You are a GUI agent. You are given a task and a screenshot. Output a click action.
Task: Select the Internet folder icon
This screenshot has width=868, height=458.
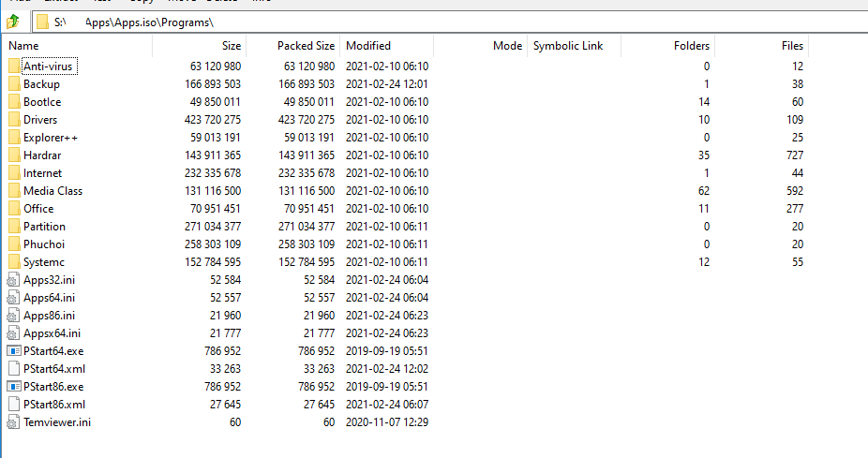click(x=14, y=173)
